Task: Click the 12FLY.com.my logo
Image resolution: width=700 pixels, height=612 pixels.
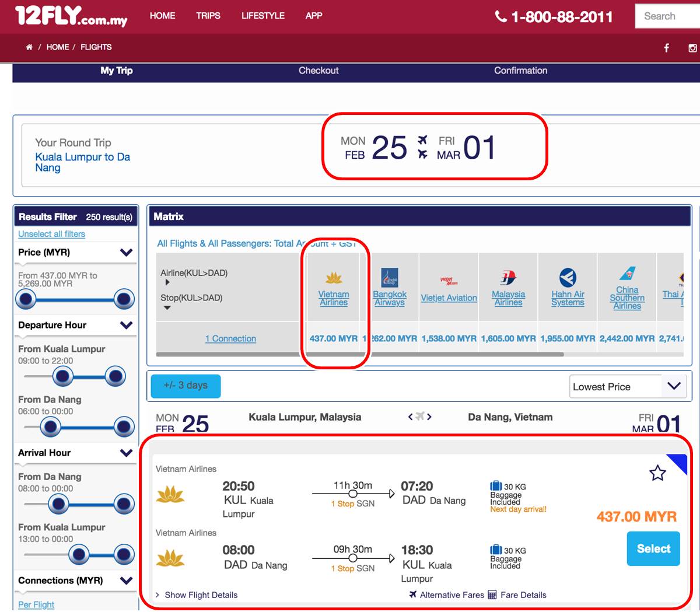Action: [71, 16]
